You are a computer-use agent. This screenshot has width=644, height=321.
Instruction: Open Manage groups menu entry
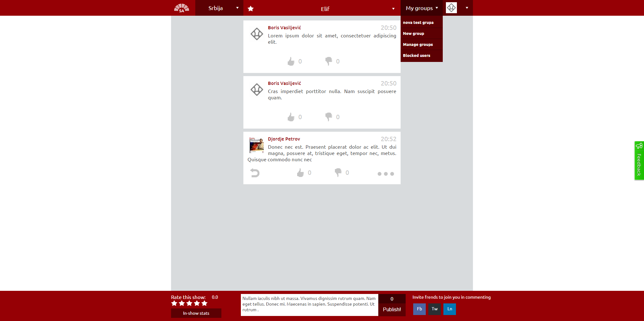click(x=421, y=45)
